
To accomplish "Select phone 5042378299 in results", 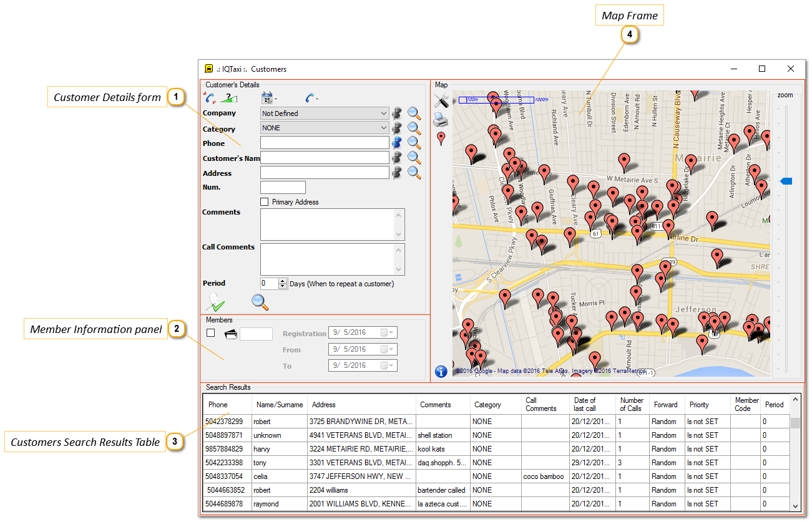I will 228,422.
